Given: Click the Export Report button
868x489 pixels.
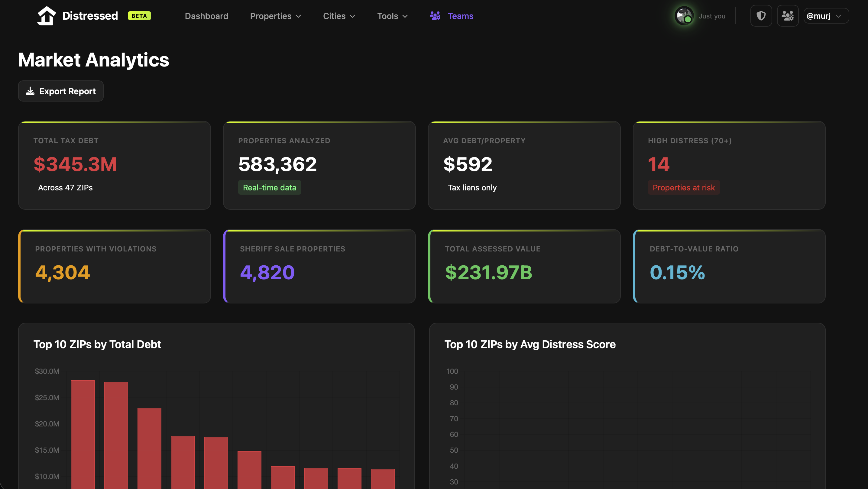Looking at the screenshot, I should click(61, 91).
